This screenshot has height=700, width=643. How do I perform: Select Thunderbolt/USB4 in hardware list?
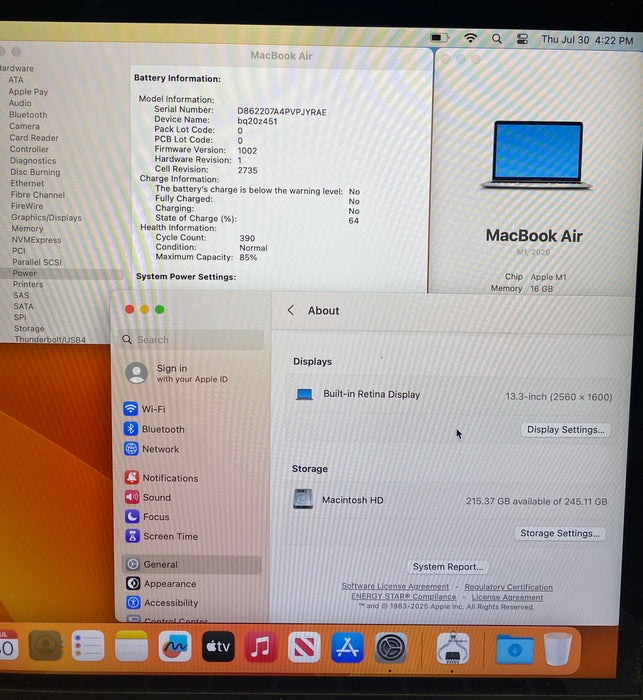[x=50, y=339]
